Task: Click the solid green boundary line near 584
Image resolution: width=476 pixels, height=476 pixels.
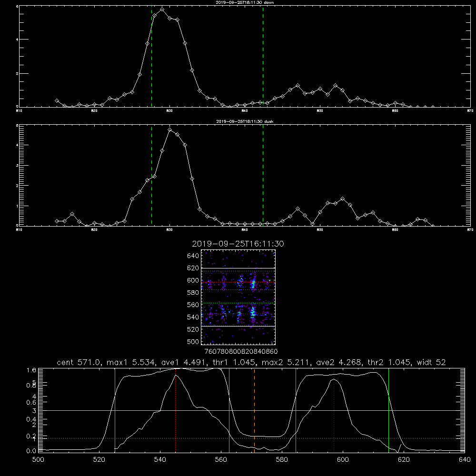Action: 296,410
